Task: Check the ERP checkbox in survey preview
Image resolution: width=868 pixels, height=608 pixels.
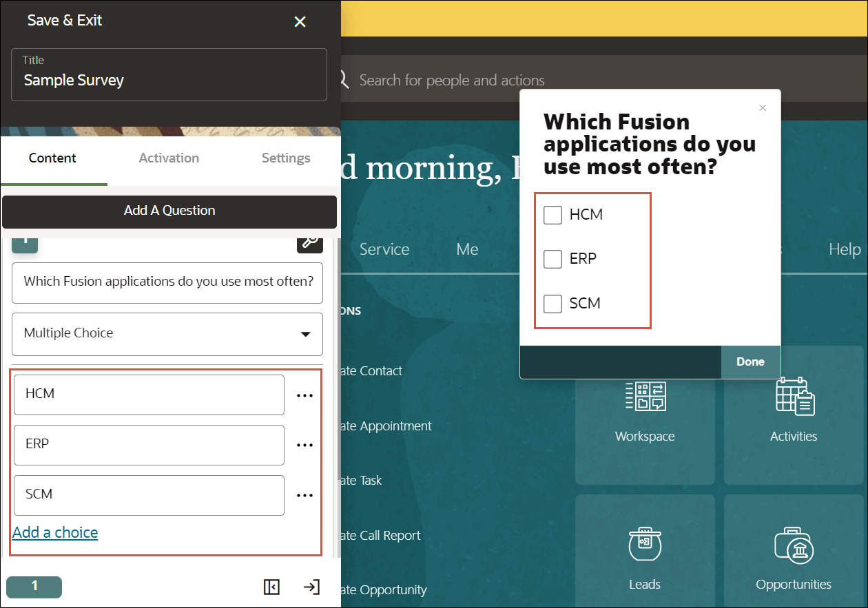Action: [x=553, y=259]
